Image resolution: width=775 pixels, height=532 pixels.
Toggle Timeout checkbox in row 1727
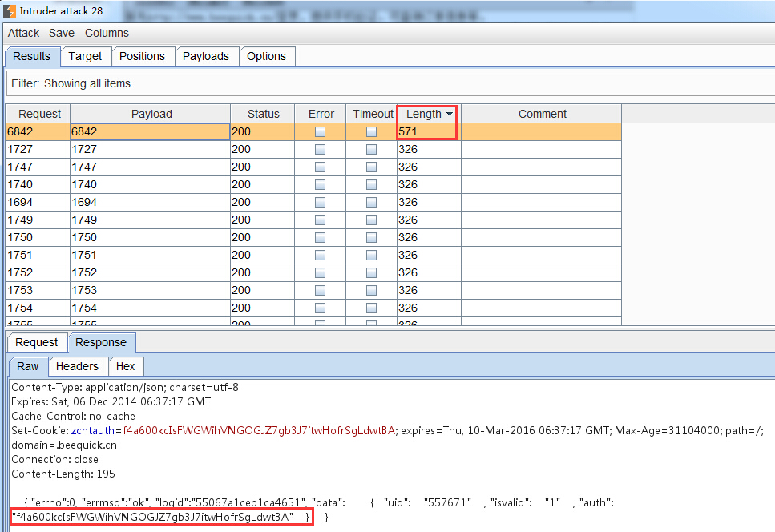point(371,149)
